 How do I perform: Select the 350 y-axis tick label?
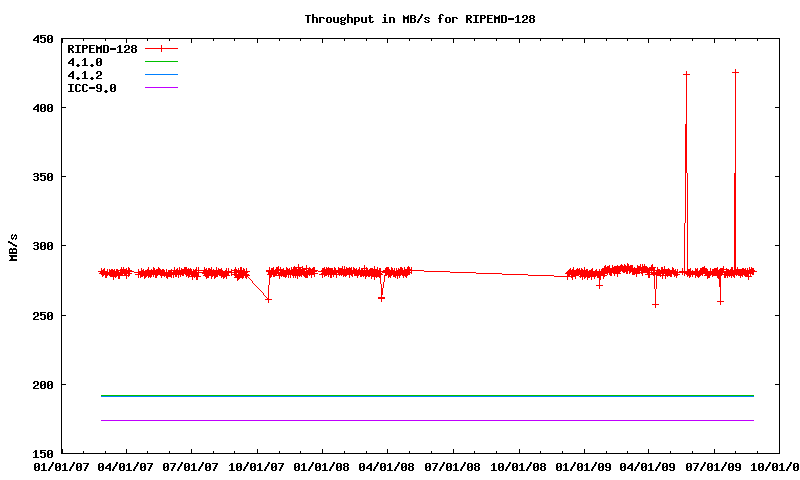[x=43, y=177]
